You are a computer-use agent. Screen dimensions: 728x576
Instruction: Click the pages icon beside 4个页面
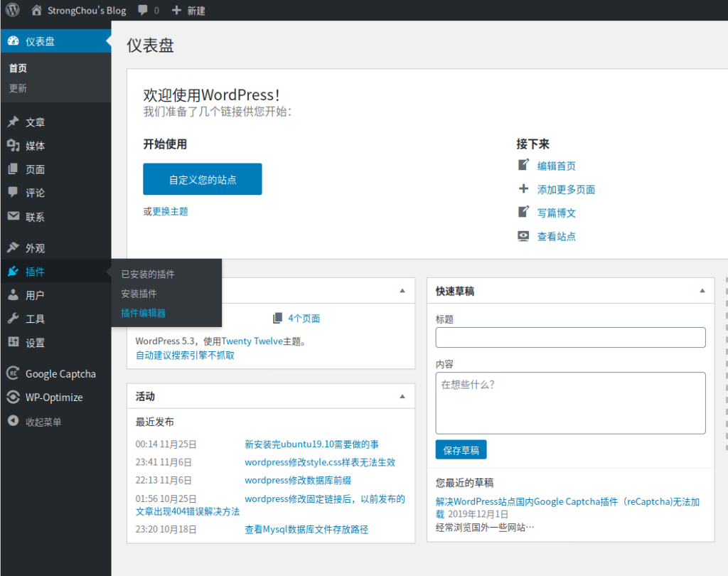278,318
